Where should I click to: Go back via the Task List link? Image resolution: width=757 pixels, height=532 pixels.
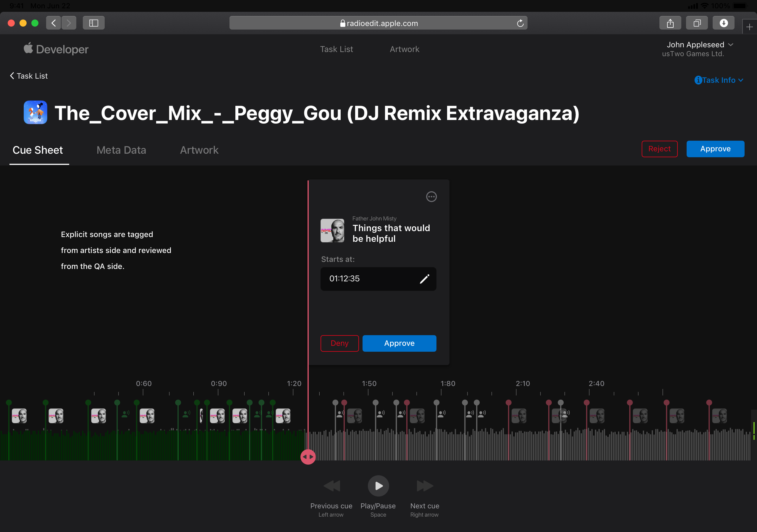click(29, 76)
